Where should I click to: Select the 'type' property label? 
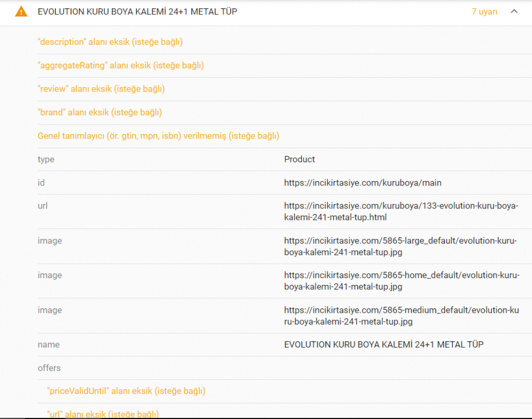(46, 159)
